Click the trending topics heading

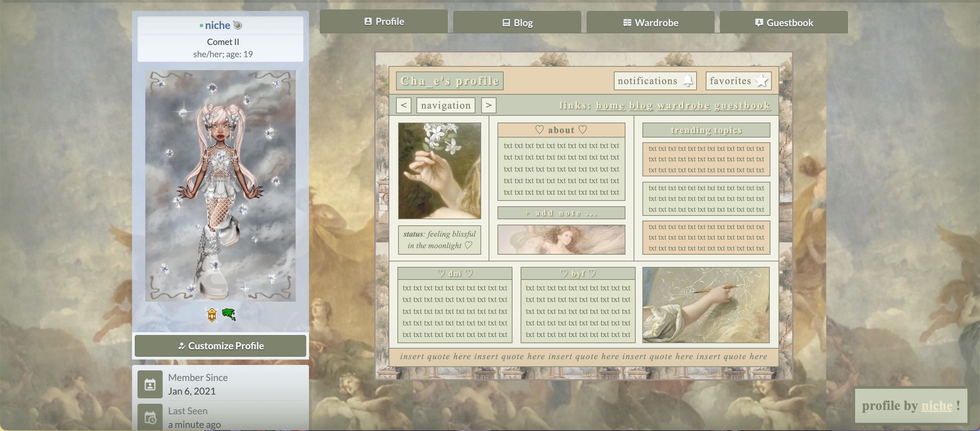pyautogui.click(x=706, y=130)
